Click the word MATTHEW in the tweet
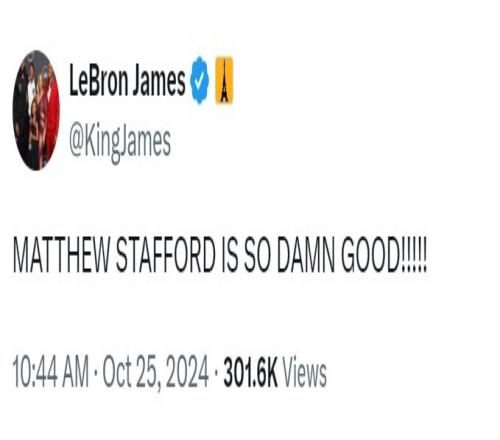 [61, 254]
